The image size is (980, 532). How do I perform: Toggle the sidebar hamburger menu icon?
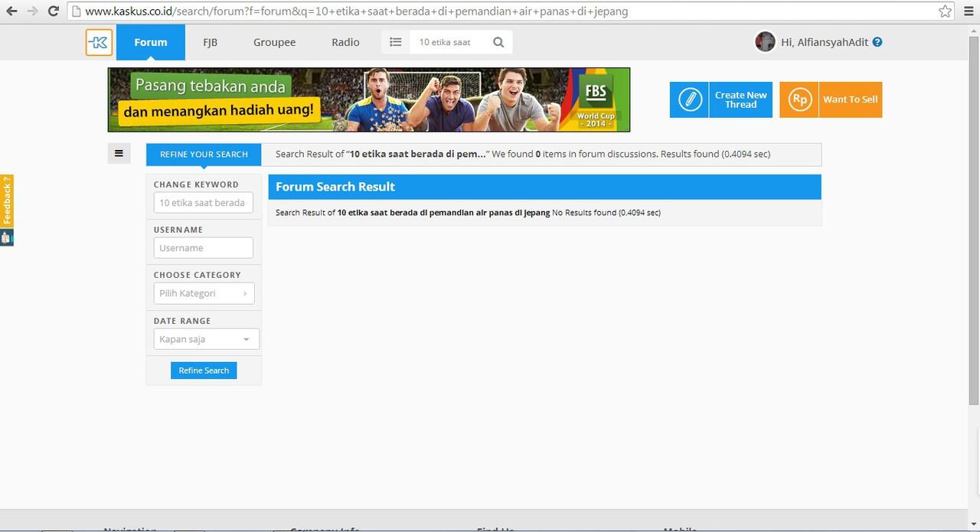coord(119,153)
